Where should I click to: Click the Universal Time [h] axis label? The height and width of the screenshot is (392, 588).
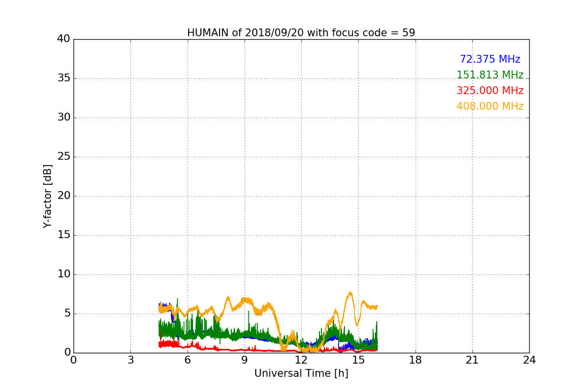click(x=301, y=373)
